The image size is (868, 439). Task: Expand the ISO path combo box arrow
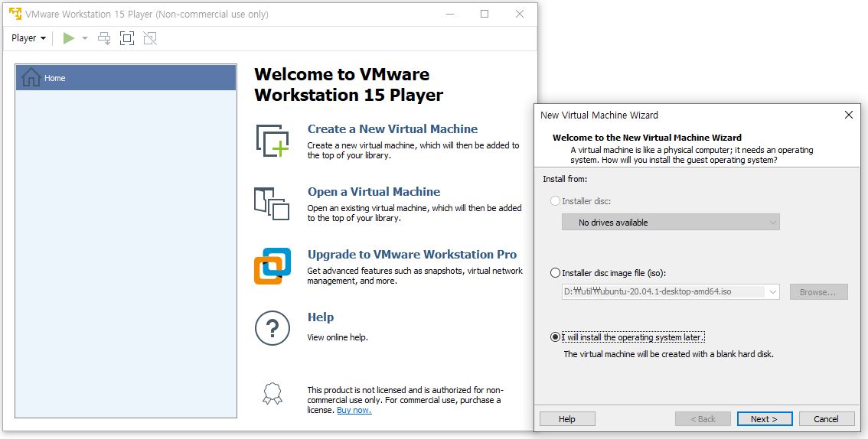pos(772,292)
